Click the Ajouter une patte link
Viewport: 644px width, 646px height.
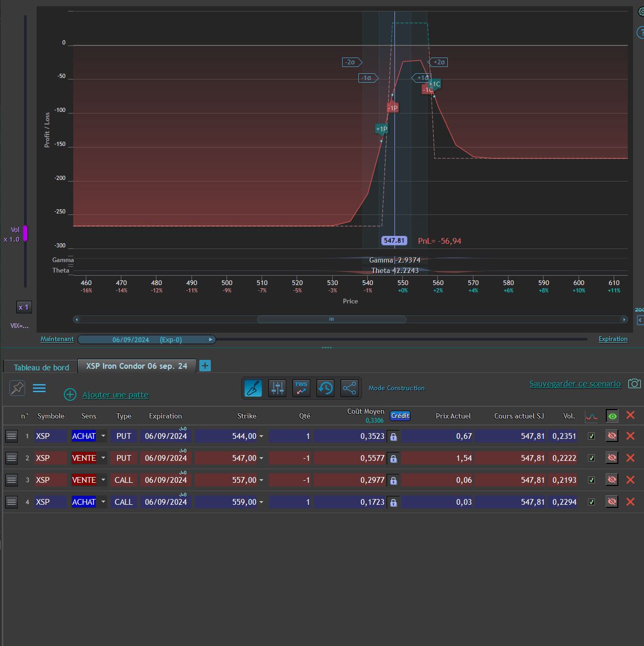point(116,395)
